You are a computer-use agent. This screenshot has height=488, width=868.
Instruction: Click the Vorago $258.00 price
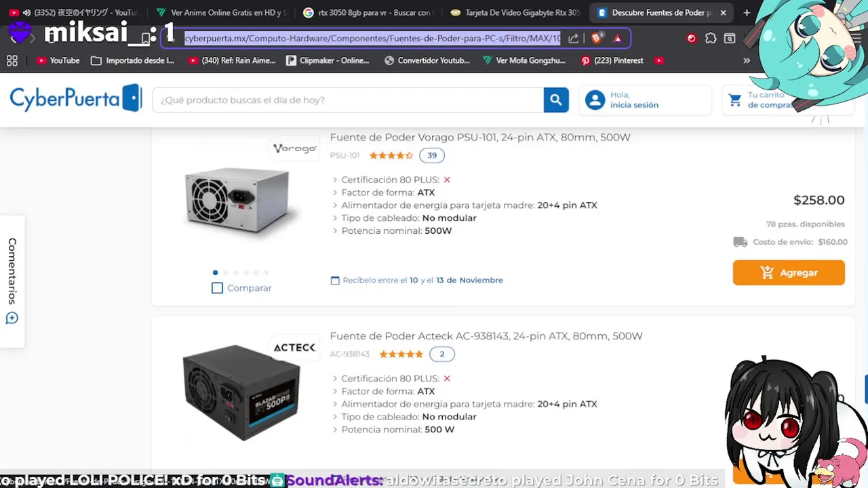(x=818, y=200)
